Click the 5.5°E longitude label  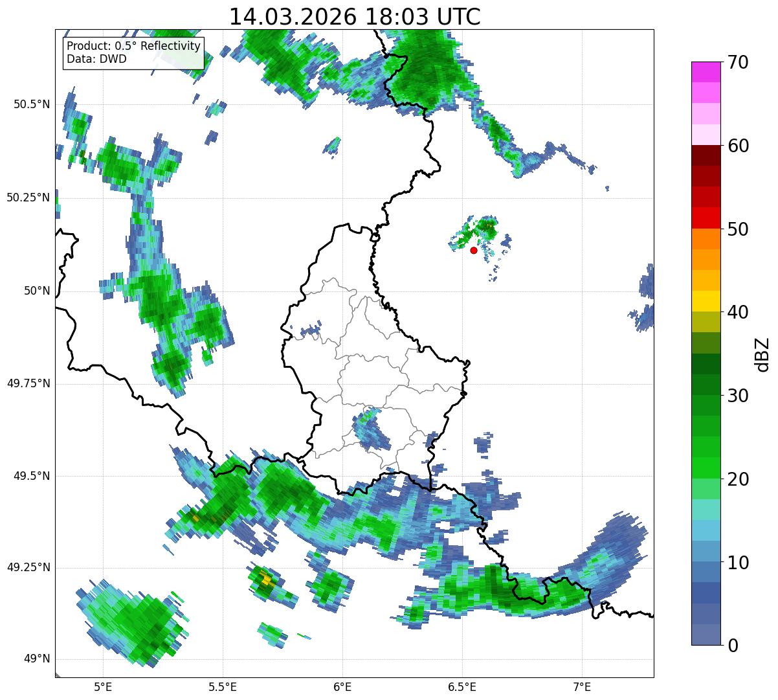click(223, 687)
